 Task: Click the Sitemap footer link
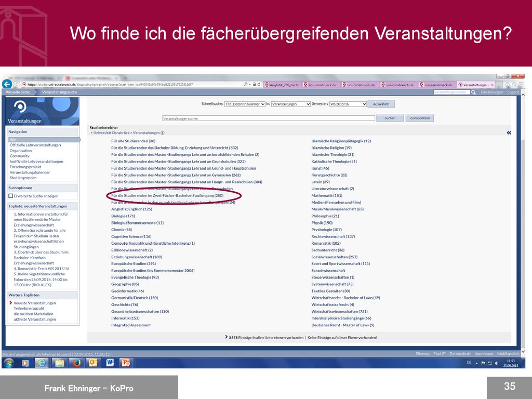point(423,354)
